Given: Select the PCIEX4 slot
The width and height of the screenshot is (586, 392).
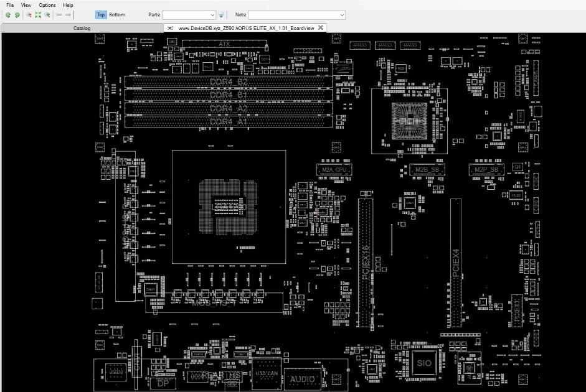Looking at the screenshot, I should pyautogui.click(x=456, y=263).
